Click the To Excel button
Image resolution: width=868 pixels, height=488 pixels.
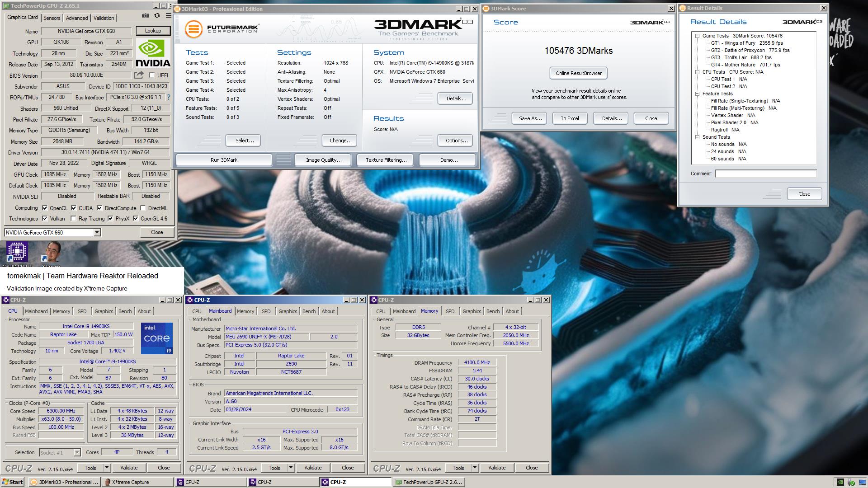coord(570,118)
